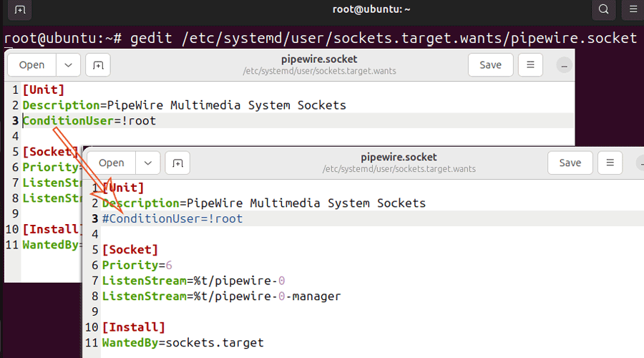Click ListenStream=%t/pipewire-0 line on line 7
644x358 pixels.
point(193,281)
